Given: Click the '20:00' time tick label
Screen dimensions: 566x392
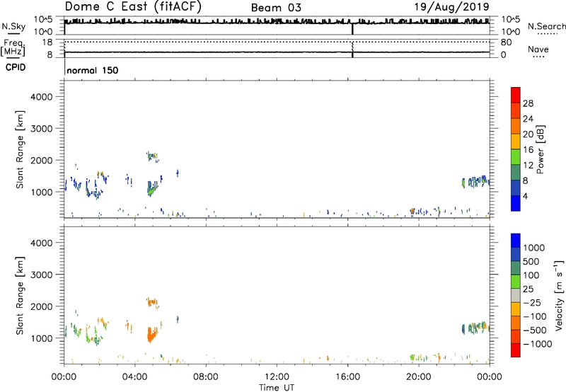Looking at the screenshot, I should 419,377.
